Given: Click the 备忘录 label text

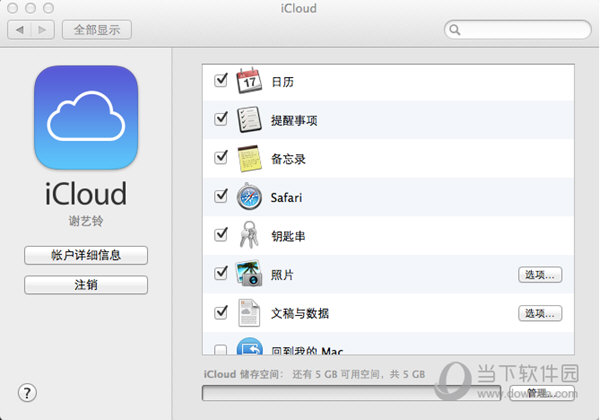Looking at the screenshot, I should pyautogui.click(x=288, y=159).
